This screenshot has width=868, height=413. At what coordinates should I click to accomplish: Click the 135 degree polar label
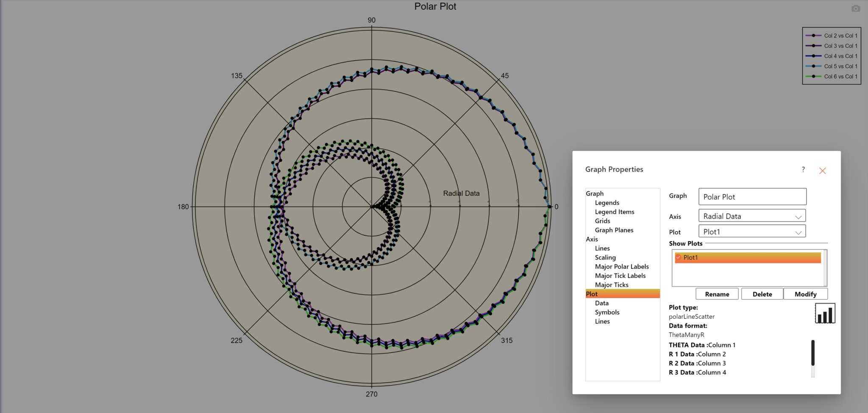[x=236, y=76]
